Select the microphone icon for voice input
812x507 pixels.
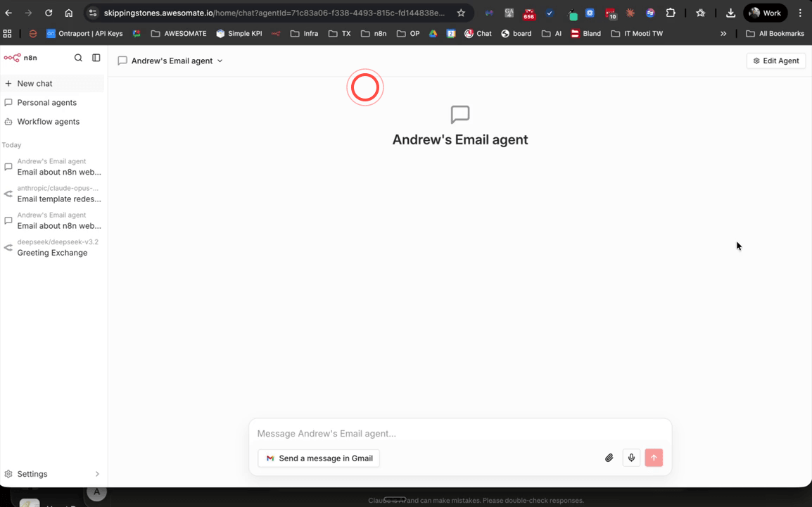tap(631, 458)
